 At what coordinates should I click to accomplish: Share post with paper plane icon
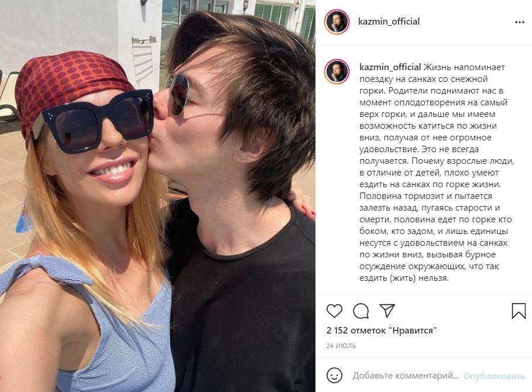[387, 310]
